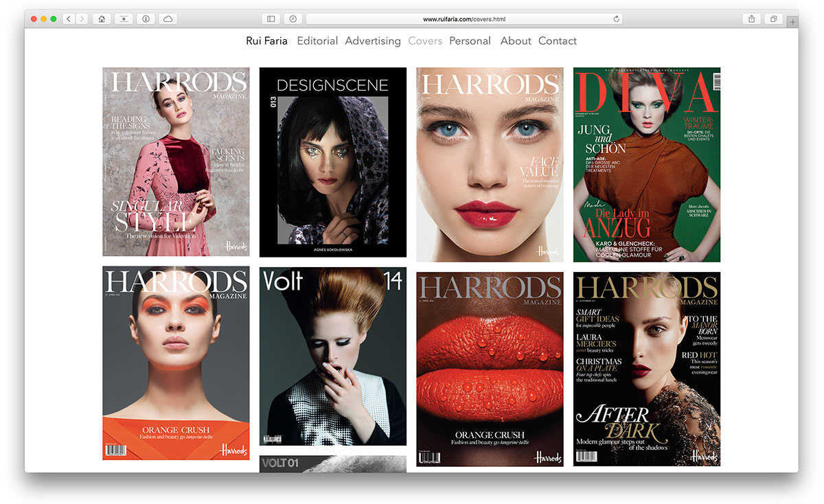Open the partially visible Volt 01 cover
This screenshot has width=824, height=504.
click(333, 463)
